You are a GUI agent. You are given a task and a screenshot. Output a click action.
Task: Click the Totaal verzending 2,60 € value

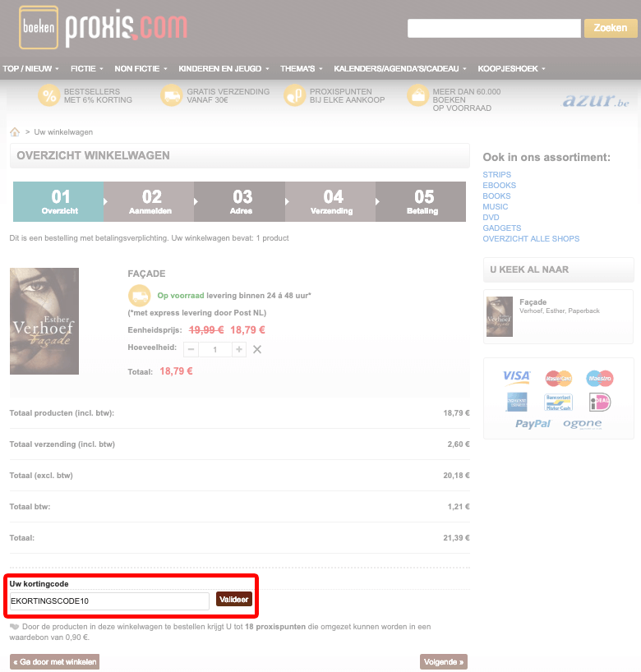point(459,444)
